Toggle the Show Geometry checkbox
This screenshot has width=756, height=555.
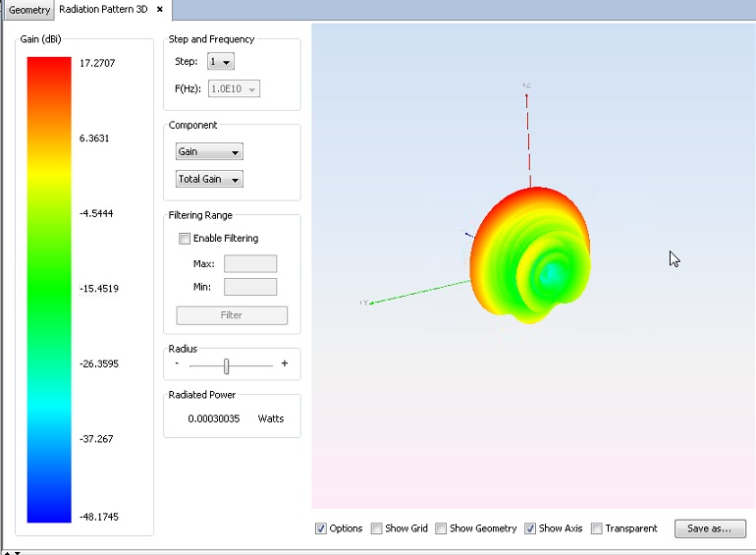tap(441, 528)
